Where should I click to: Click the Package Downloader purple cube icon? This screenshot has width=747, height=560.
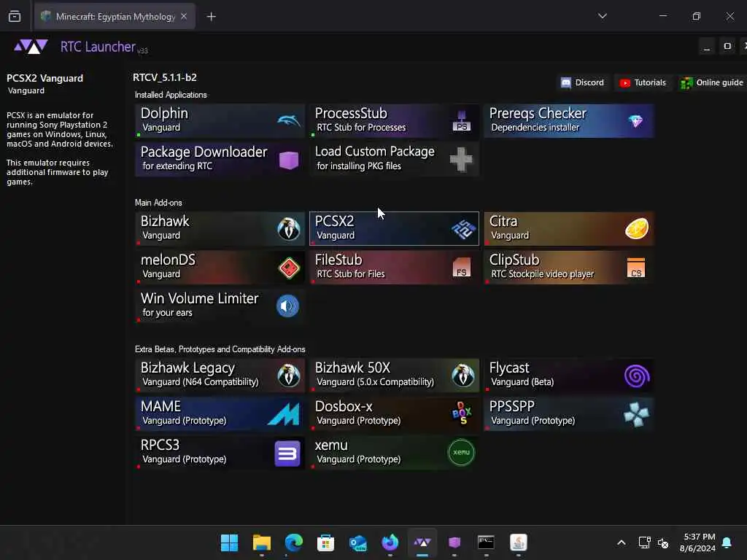click(x=289, y=160)
